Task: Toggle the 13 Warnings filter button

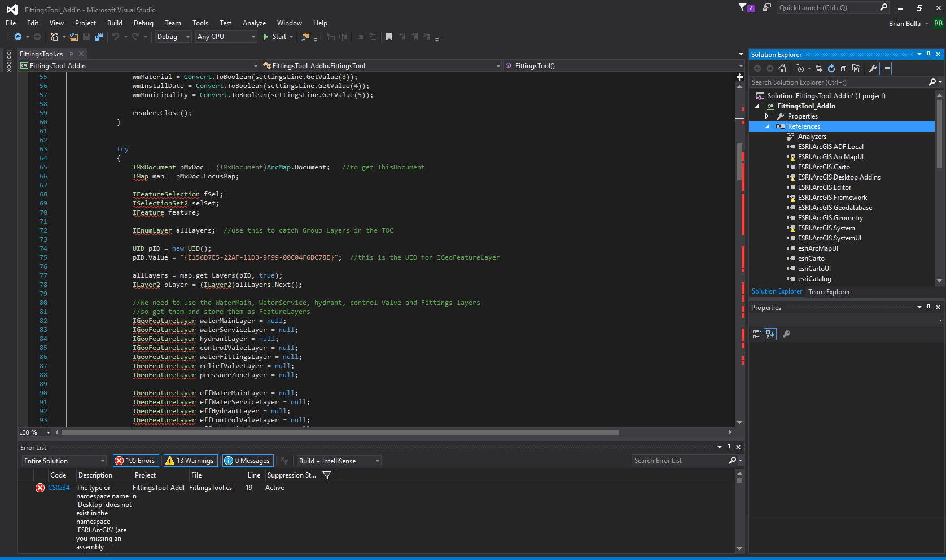Action: [x=190, y=461]
